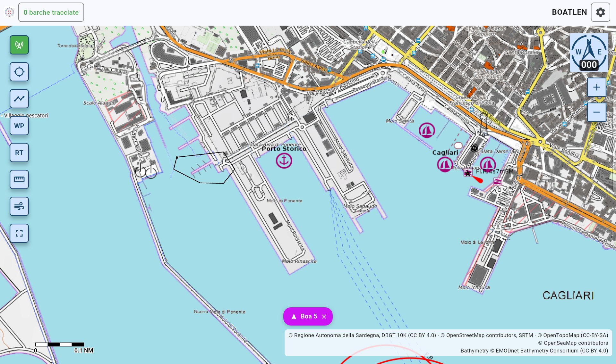
Task: Zoom out the map with minus
Action: pos(597,112)
